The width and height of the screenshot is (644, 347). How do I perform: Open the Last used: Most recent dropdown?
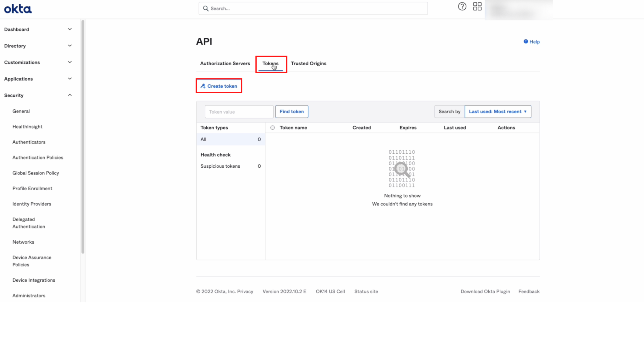[x=497, y=111]
